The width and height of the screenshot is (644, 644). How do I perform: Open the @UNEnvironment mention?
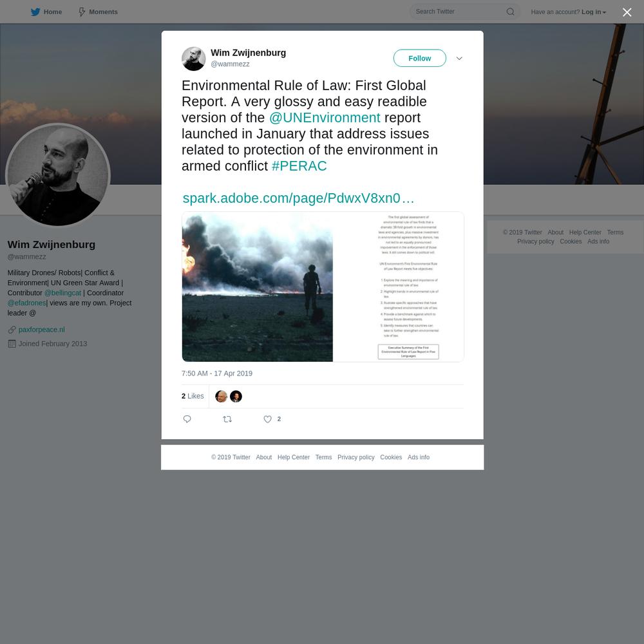[325, 118]
